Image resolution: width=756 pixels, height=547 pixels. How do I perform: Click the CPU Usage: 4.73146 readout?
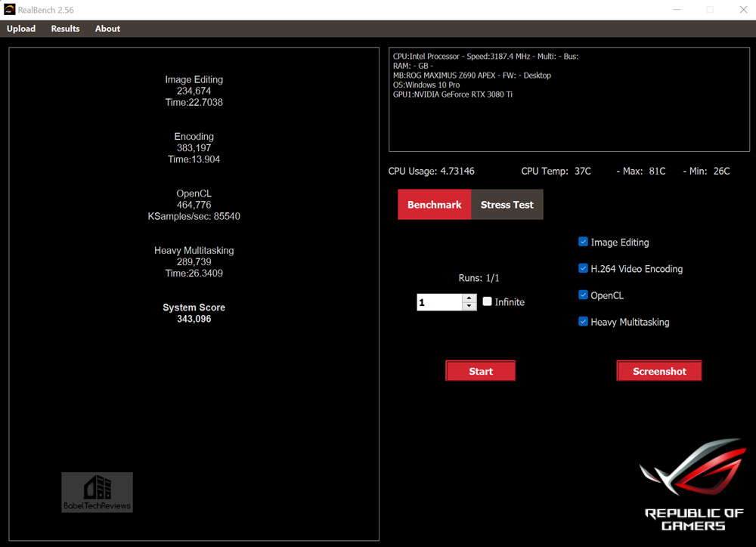coord(431,171)
